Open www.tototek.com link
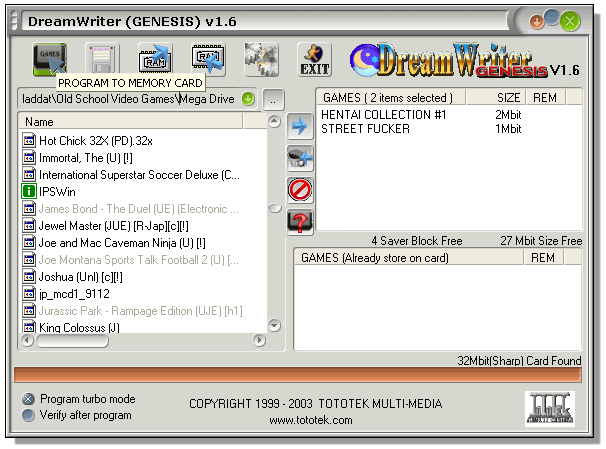 pyautogui.click(x=311, y=420)
